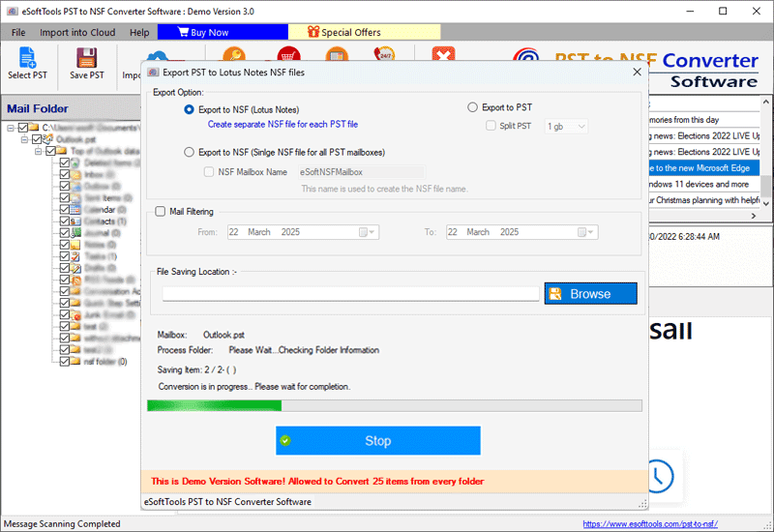Click the Stop conversion button
Screen dimensions: 774x532
[x=377, y=441]
